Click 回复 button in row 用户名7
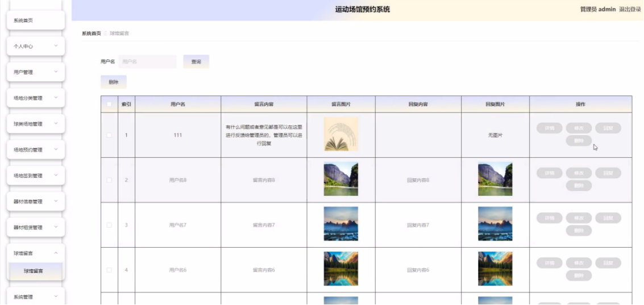This screenshot has width=644, height=305. click(x=608, y=218)
